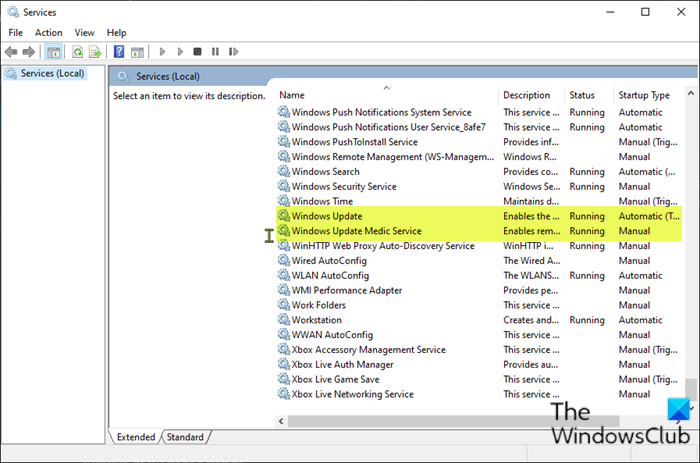This screenshot has height=463, width=700.
Task: Click the gear icon beside WLAN AutoConfig
Action: click(x=284, y=275)
